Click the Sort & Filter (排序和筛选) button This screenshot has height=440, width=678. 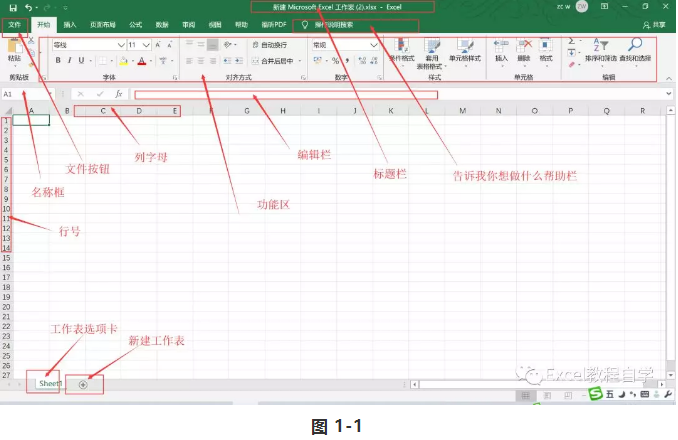pos(601,51)
